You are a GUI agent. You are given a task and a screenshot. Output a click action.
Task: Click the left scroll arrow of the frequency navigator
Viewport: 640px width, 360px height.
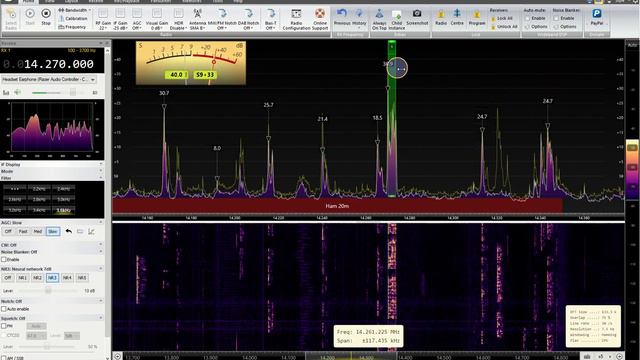[118, 356]
